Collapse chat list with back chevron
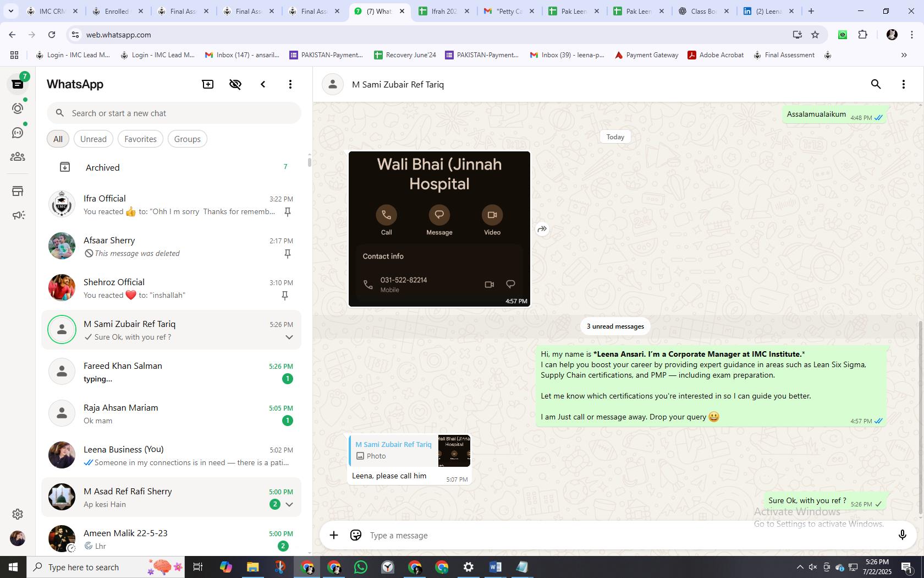Image resolution: width=924 pixels, height=578 pixels. click(263, 84)
